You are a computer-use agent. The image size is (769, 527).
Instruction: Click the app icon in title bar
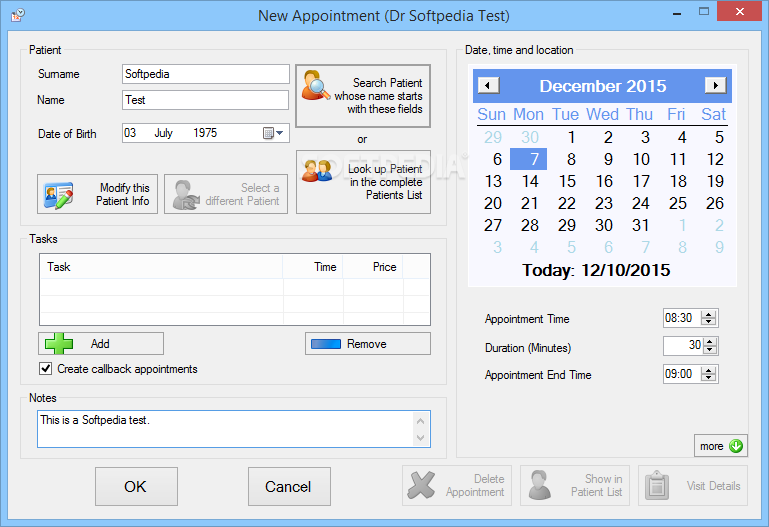click(x=18, y=15)
